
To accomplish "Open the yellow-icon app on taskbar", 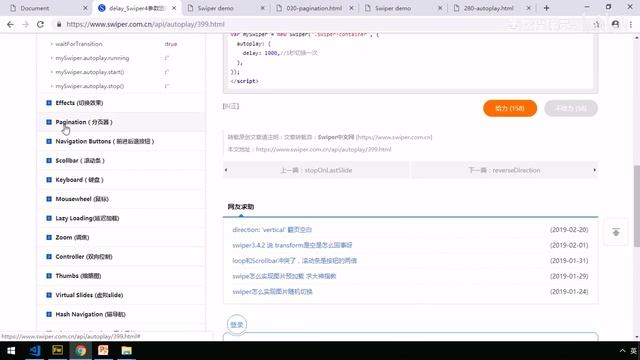I will pyautogui.click(x=58, y=351).
